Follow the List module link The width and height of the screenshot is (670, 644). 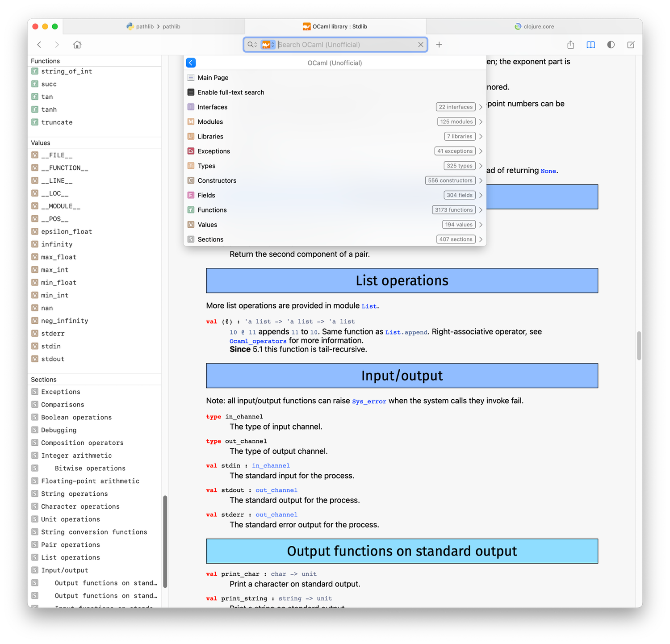369,306
